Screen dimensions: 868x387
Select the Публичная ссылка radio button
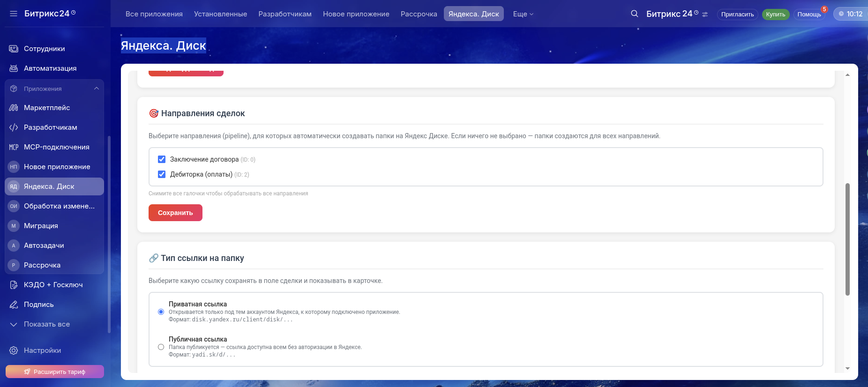[x=161, y=347]
